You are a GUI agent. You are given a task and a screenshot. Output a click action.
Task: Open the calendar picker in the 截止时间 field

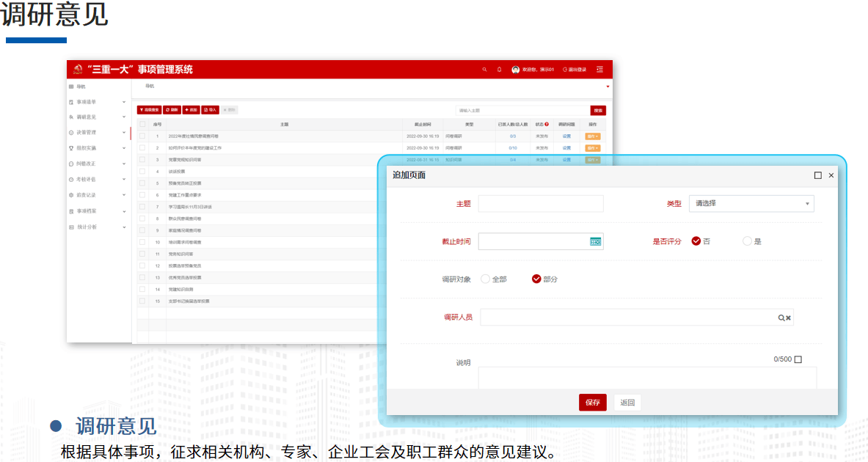595,242
